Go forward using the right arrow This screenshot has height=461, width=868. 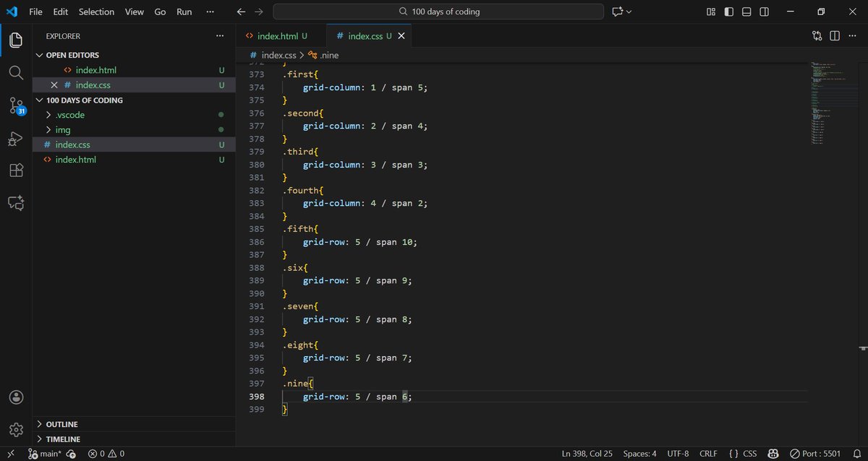click(259, 12)
